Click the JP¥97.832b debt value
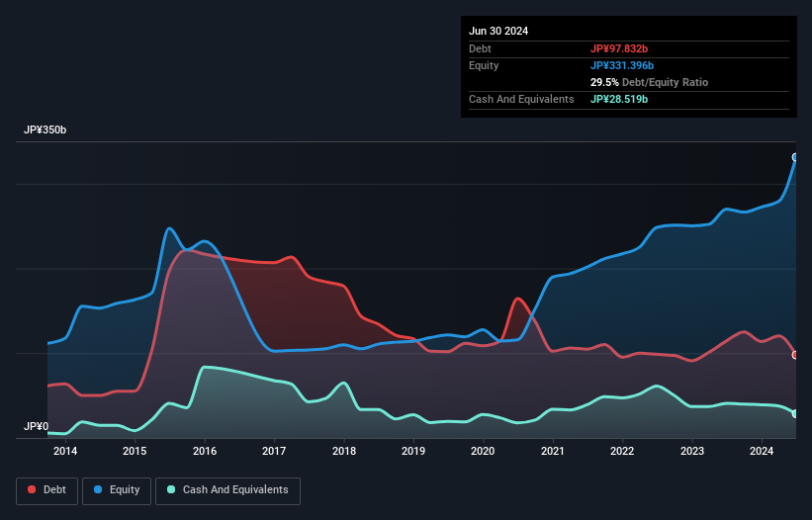This screenshot has width=812, height=520. (619, 48)
